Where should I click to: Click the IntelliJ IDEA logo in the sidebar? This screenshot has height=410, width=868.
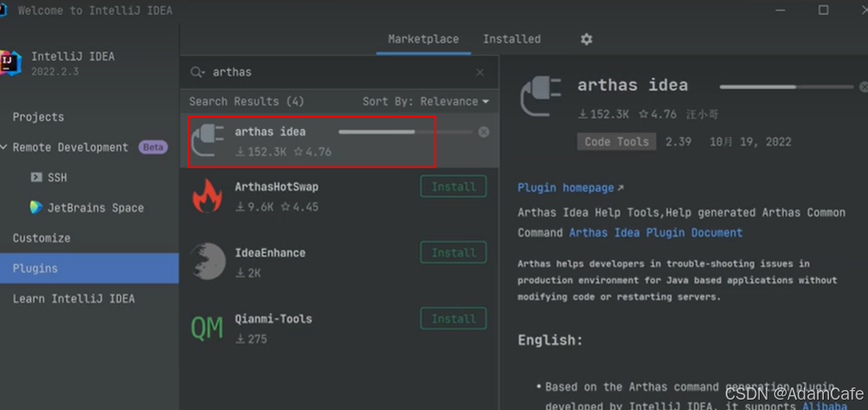[10, 63]
